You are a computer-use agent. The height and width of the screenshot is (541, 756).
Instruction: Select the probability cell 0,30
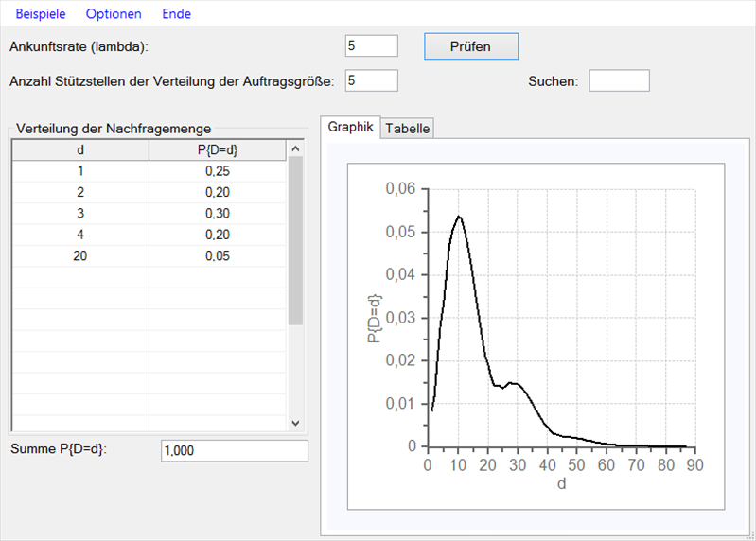(x=217, y=214)
